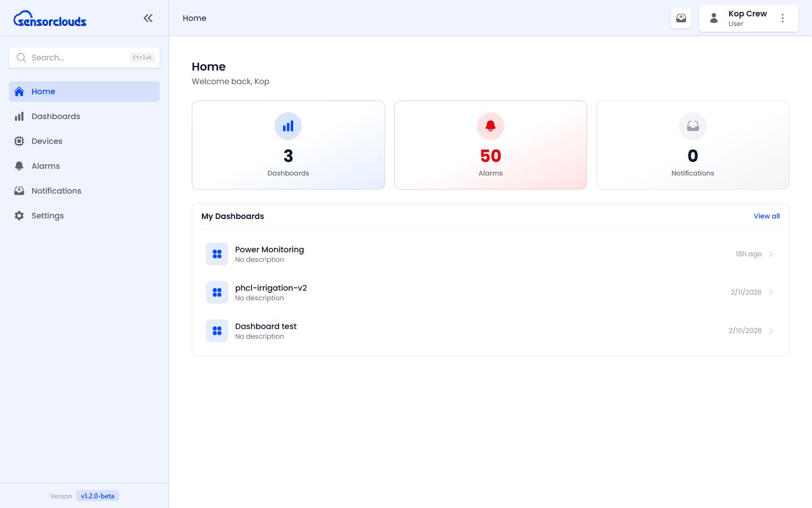The height and width of the screenshot is (508, 812).
Task: Expand the Dashboard test row chevron
Action: tap(771, 330)
